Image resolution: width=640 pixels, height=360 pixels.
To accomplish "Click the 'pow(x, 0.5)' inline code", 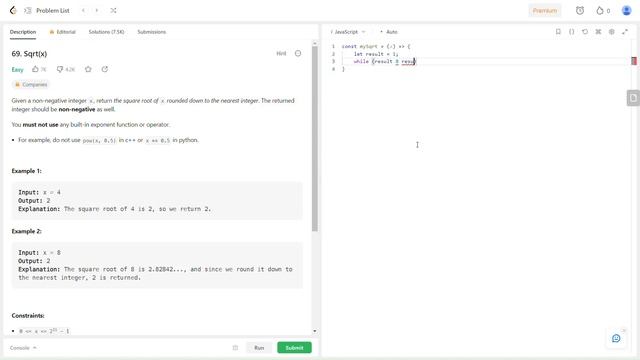I will click(x=99, y=140).
